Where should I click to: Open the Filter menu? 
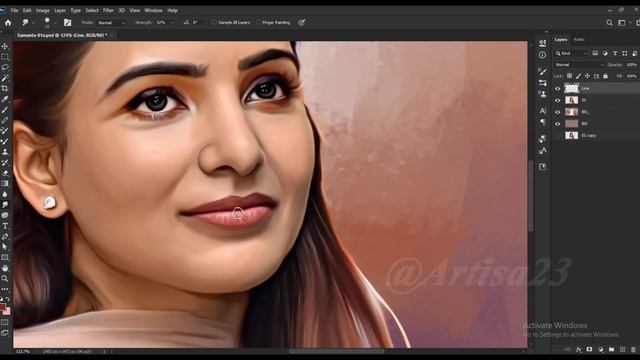(108, 10)
